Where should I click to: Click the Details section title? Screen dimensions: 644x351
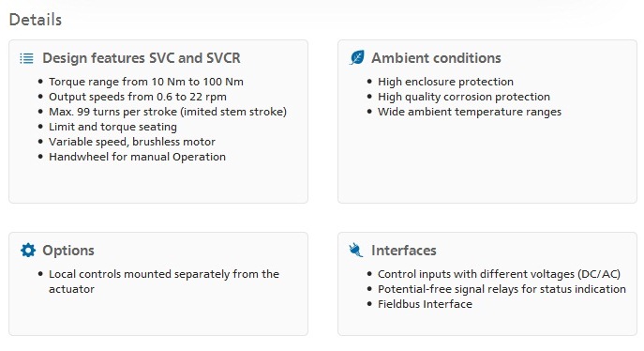[x=36, y=20]
